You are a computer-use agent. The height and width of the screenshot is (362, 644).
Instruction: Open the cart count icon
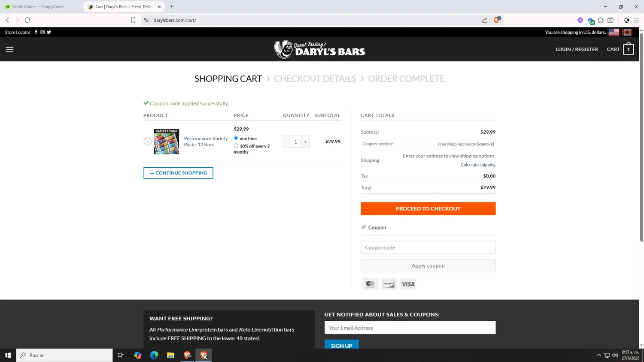pos(629,49)
